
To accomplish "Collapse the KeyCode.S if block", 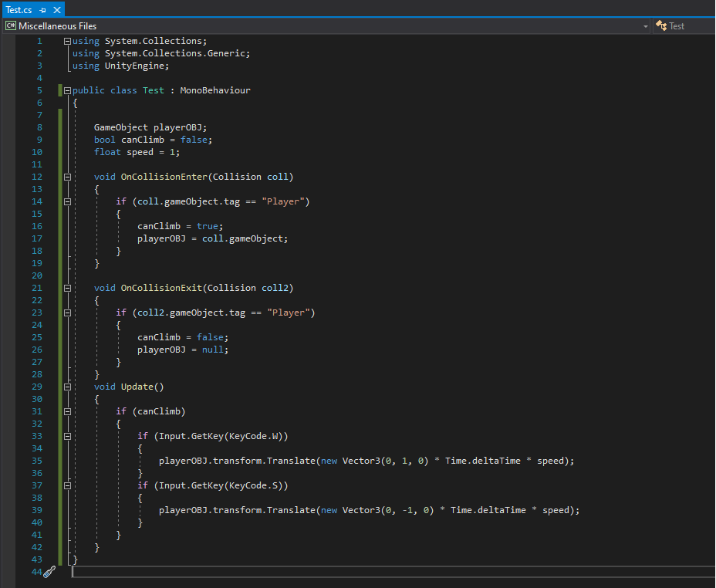I will click(x=67, y=485).
